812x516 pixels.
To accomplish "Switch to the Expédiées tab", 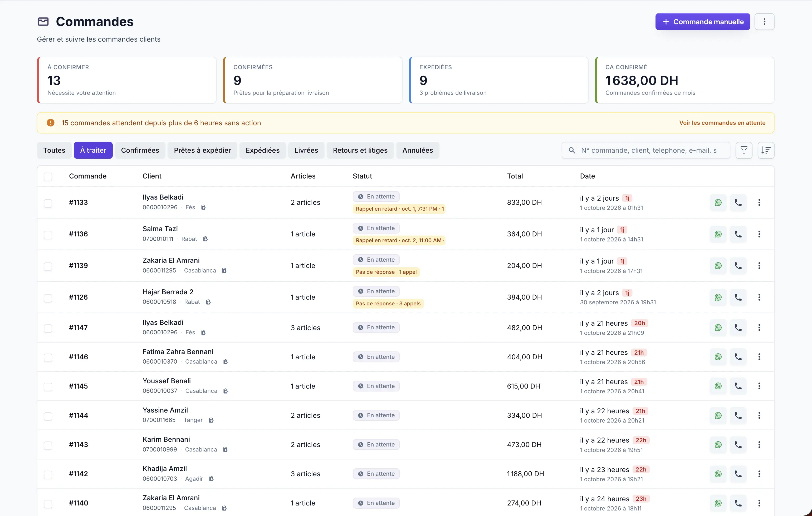I will pyautogui.click(x=262, y=150).
